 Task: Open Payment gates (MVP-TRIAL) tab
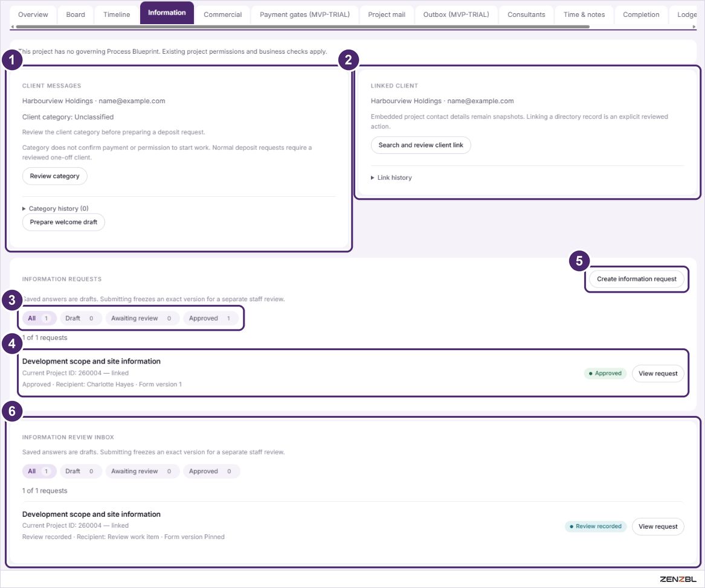[305, 15]
